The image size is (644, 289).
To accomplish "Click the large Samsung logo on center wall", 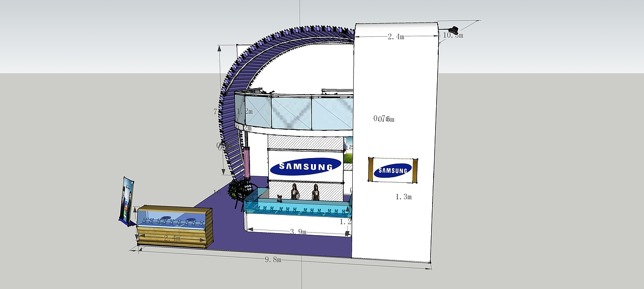I will point(306,166).
